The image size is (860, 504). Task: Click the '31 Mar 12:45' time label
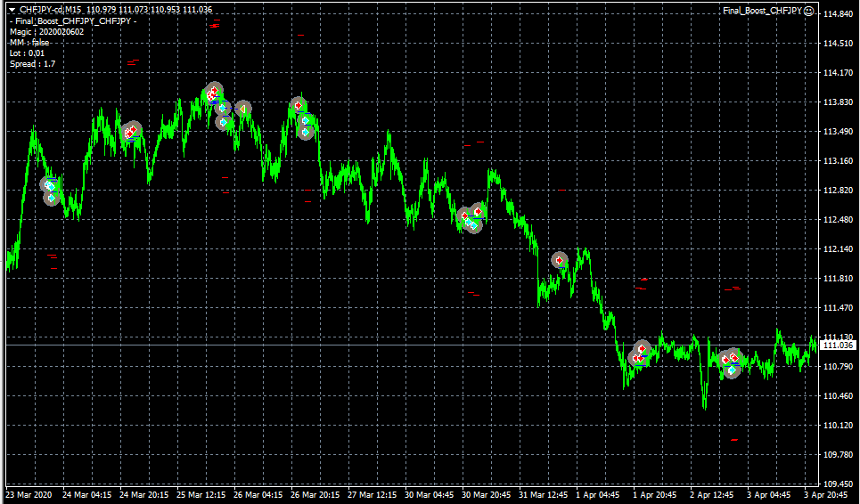pyautogui.click(x=543, y=495)
